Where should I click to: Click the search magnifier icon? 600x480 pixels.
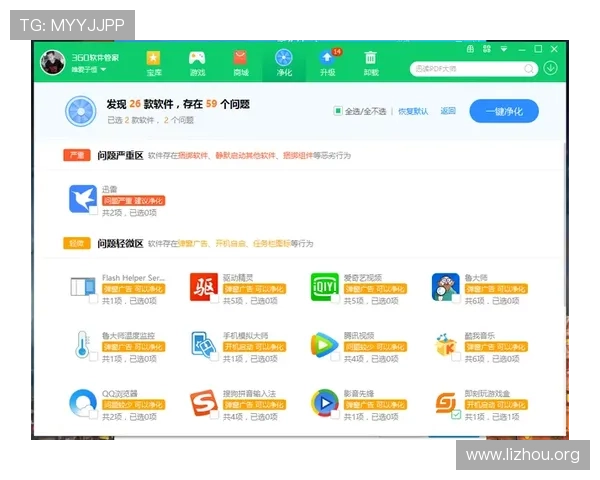click(529, 69)
